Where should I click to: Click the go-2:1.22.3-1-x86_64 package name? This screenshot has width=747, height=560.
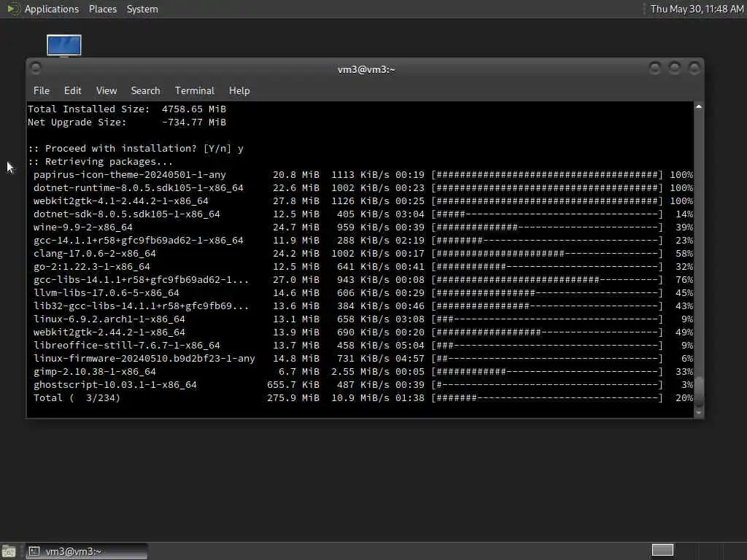(92, 267)
